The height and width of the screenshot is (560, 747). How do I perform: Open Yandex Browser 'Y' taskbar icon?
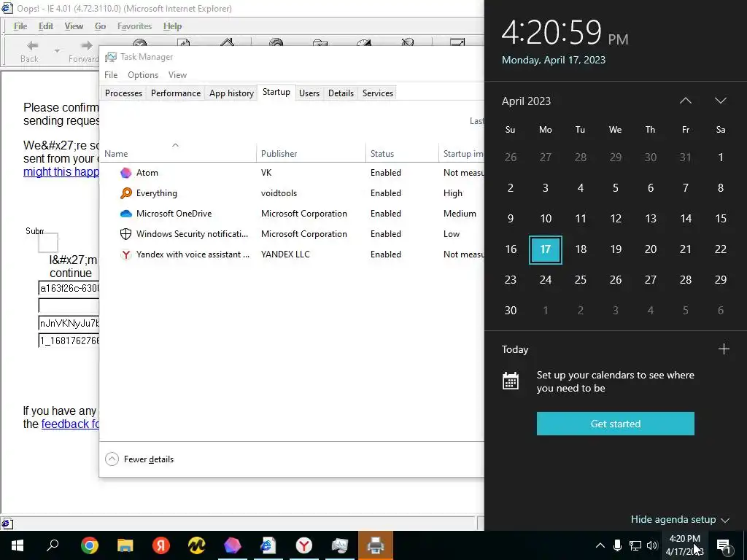coord(303,545)
